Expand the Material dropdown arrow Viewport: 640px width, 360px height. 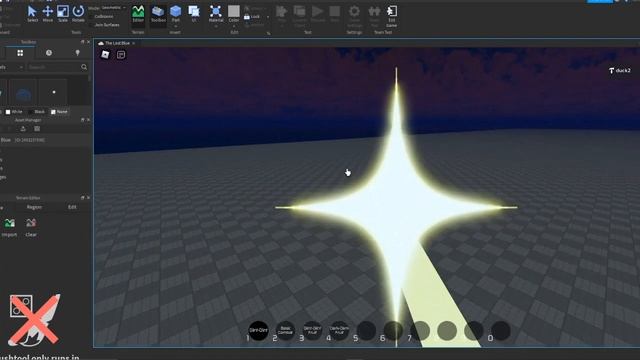tap(216, 26)
